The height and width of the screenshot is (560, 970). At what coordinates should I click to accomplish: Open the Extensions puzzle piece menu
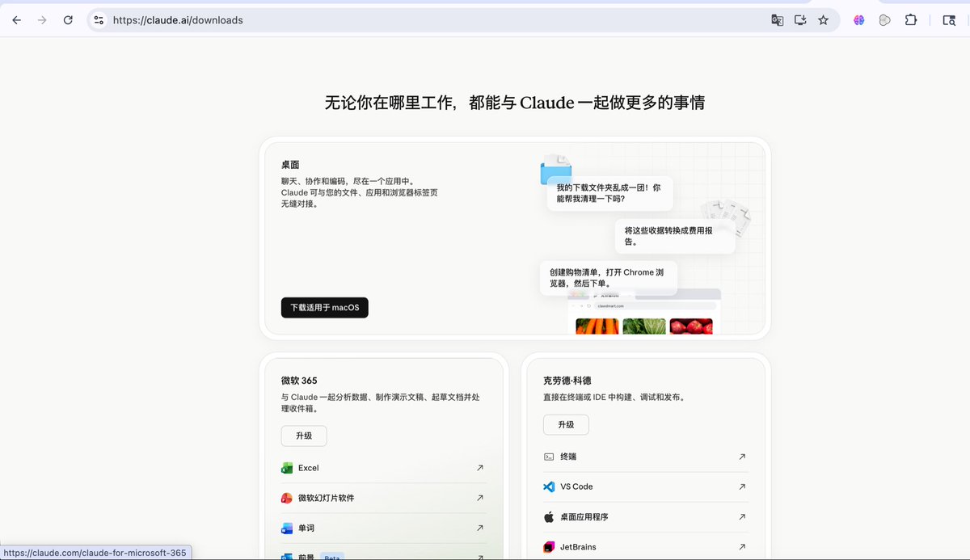click(x=911, y=20)
